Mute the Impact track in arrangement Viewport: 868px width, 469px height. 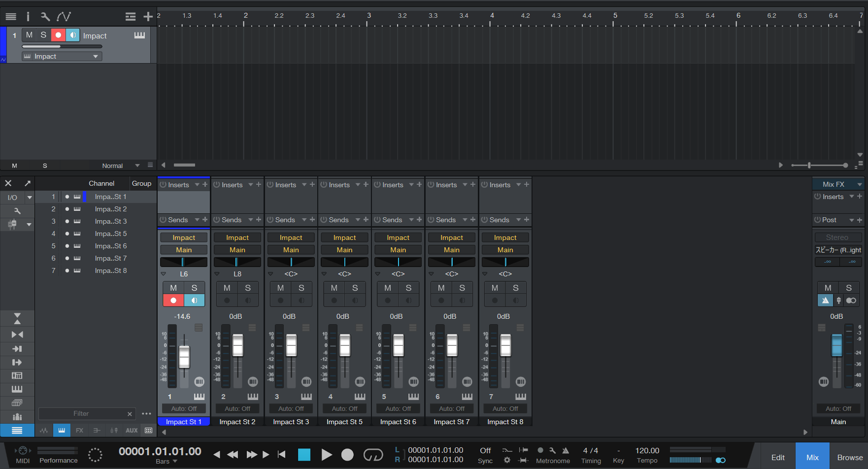click(30, 35)
